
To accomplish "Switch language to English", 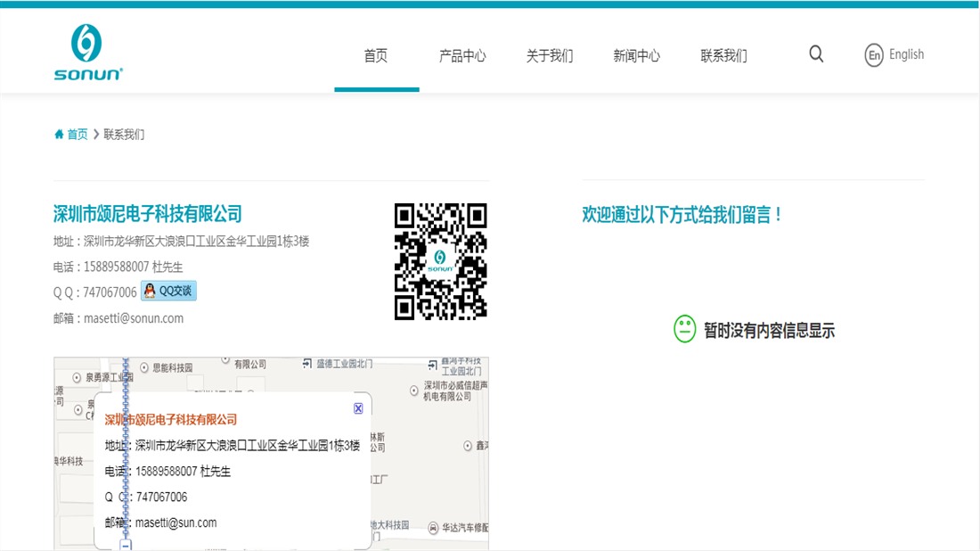I will pyautogui.click(x=906, y=54).
